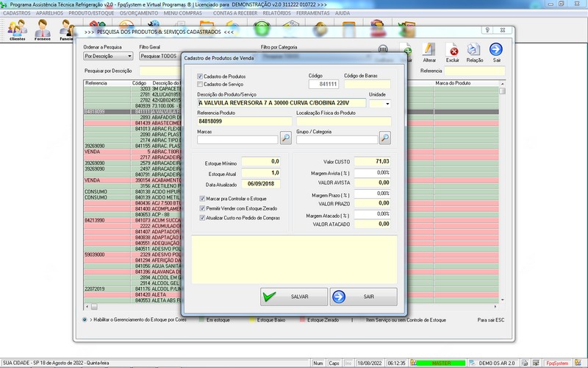588x368 pixels.
Task: Select Habilitar o Gerenciamento do Estoque por Cores option
Action: (85, 320)
